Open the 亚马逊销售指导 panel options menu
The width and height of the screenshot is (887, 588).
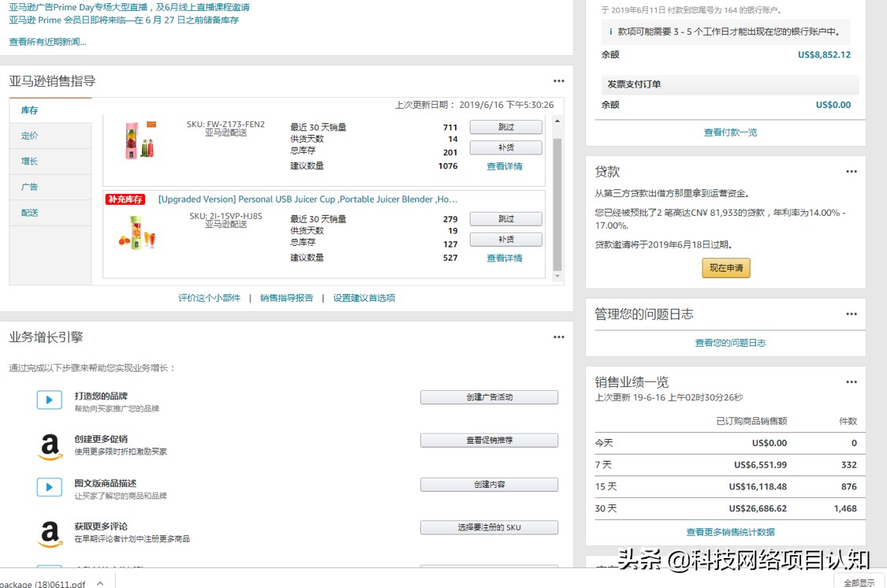pos(558,80)
